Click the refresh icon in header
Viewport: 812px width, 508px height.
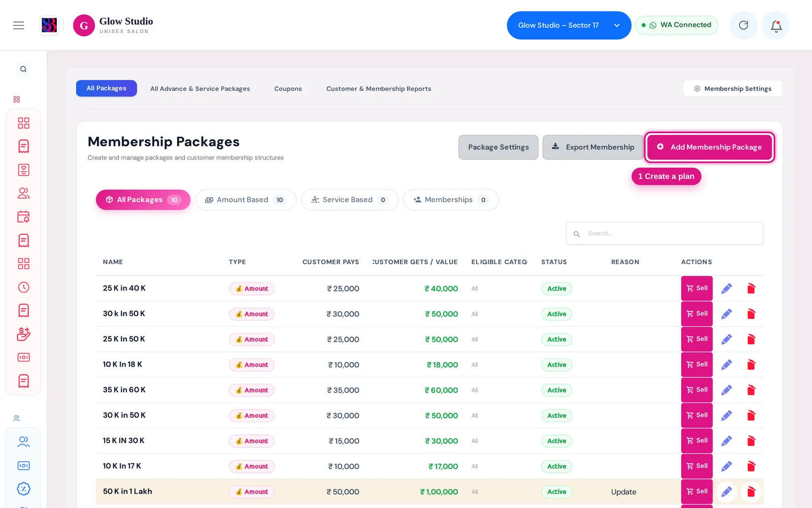[743, 25]
